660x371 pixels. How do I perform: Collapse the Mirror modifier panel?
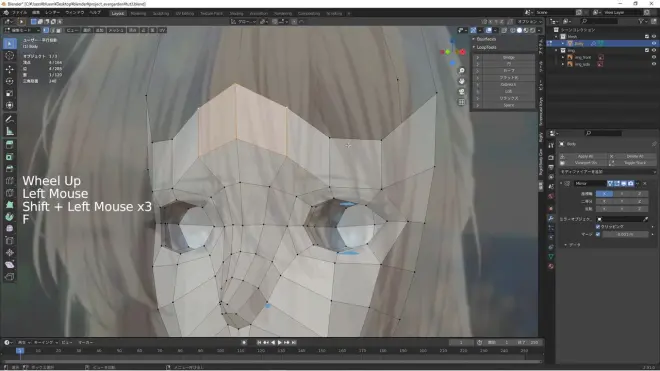tap(561, 184)
